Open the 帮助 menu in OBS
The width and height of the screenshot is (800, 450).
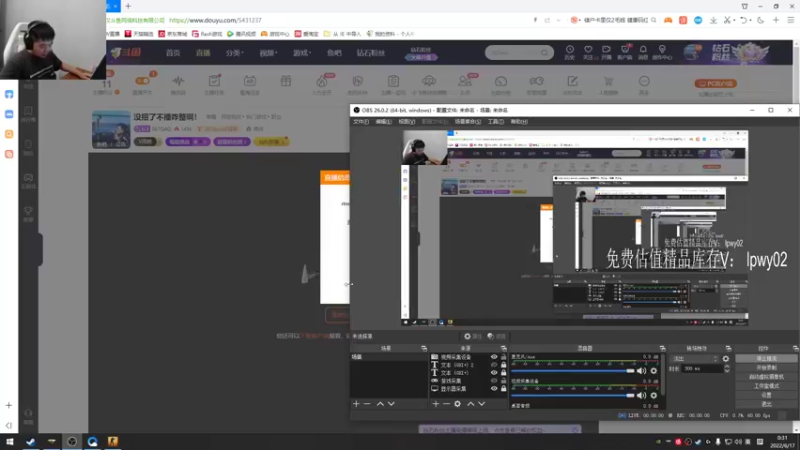[x=519, y=121]
